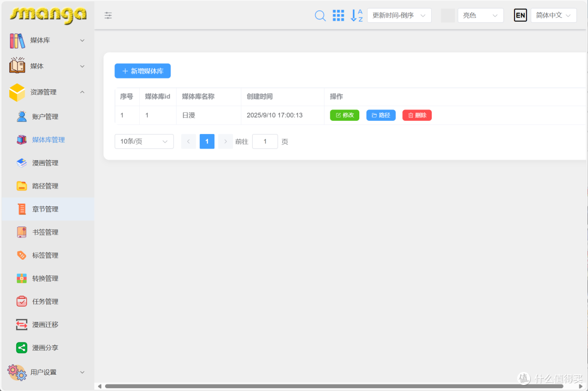The width and height of the screenshot is (588, 391).
Task: Click the 章节管理 list icon
Action: tap(22, 209)
